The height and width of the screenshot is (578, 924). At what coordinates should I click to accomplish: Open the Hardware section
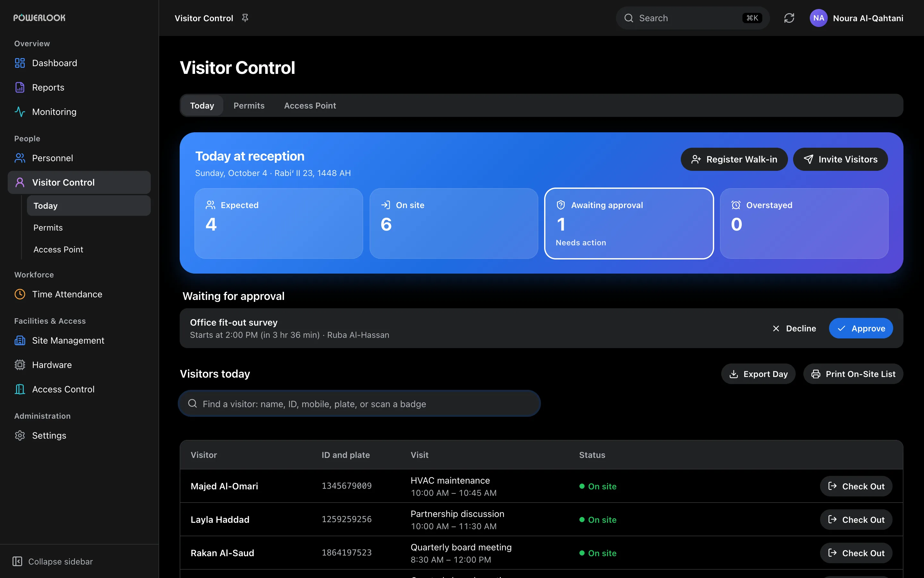[x=79, y=365]
